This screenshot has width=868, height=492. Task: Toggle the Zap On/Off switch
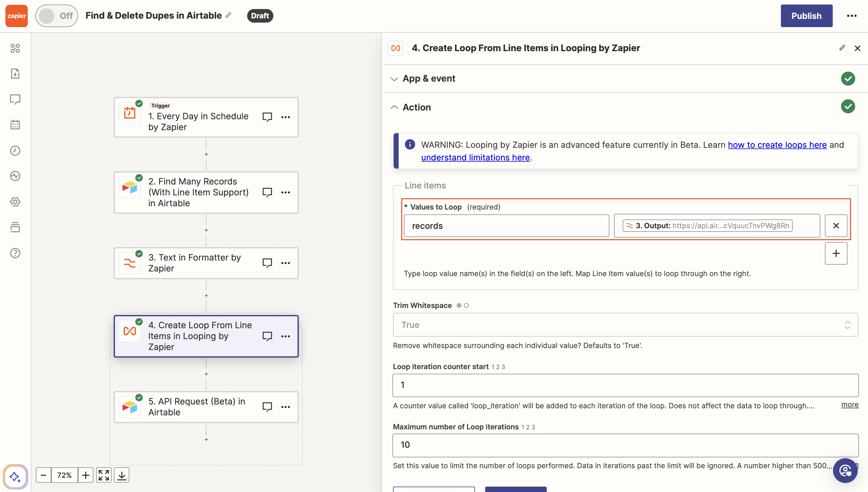pos(56,16)
